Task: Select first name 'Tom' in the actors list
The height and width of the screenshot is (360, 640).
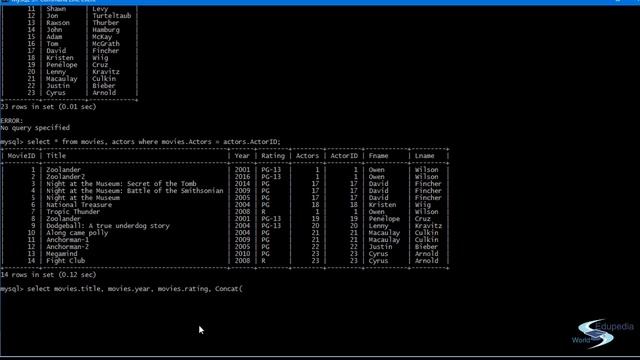Action: 52,44
